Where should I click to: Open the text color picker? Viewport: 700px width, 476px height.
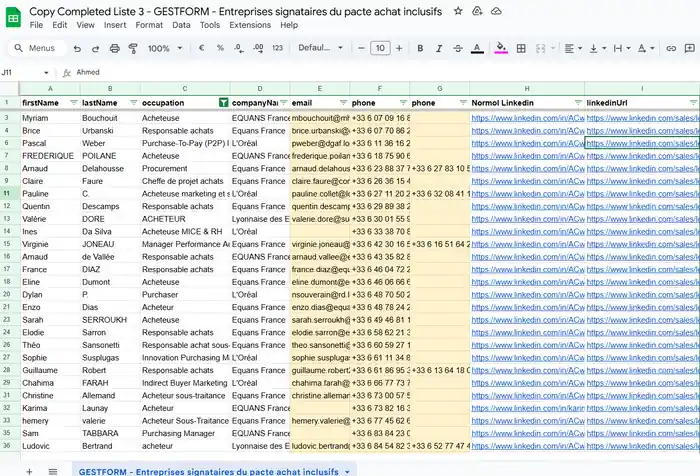click(x=477, y=48)
